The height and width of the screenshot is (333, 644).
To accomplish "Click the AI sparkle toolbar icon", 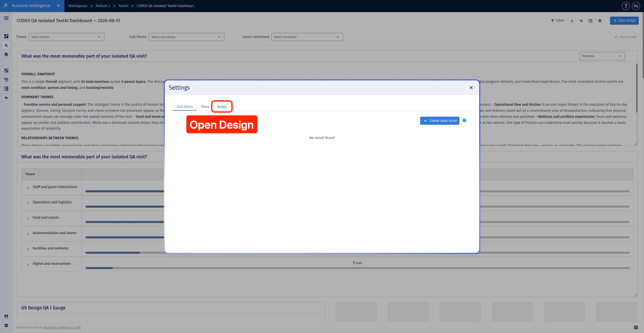I will point(581,21).
